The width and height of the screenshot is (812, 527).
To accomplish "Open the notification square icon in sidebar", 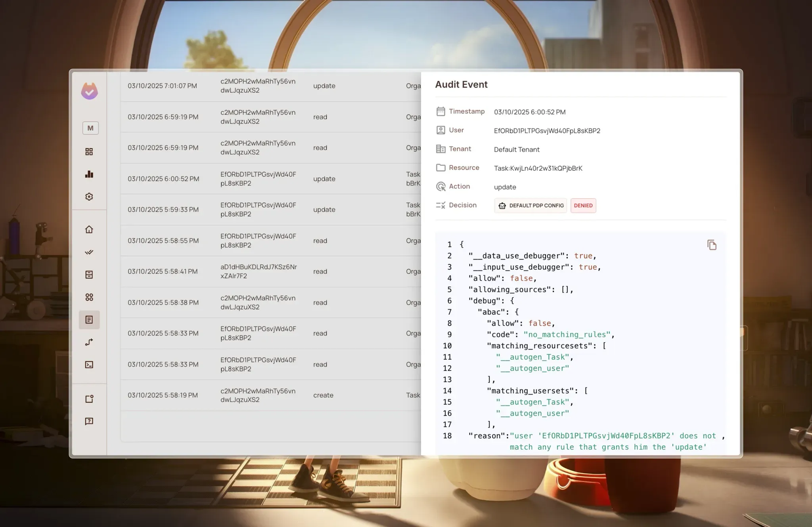I will click(89, 399).
